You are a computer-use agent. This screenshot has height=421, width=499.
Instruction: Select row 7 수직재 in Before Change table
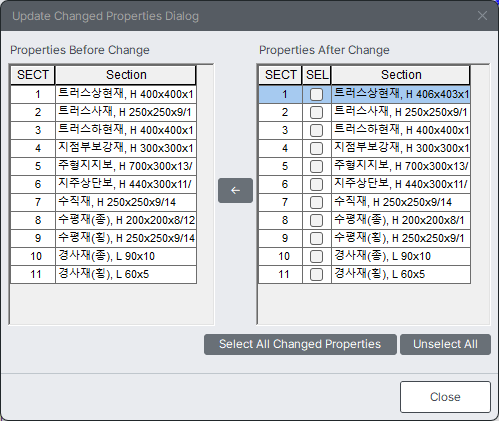coord(104,202)
